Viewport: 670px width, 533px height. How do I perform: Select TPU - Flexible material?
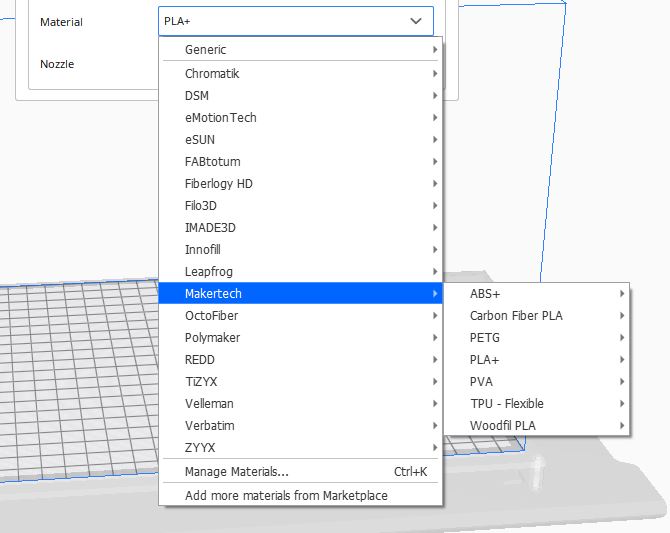pyautogui.click(x=507, y=404)
